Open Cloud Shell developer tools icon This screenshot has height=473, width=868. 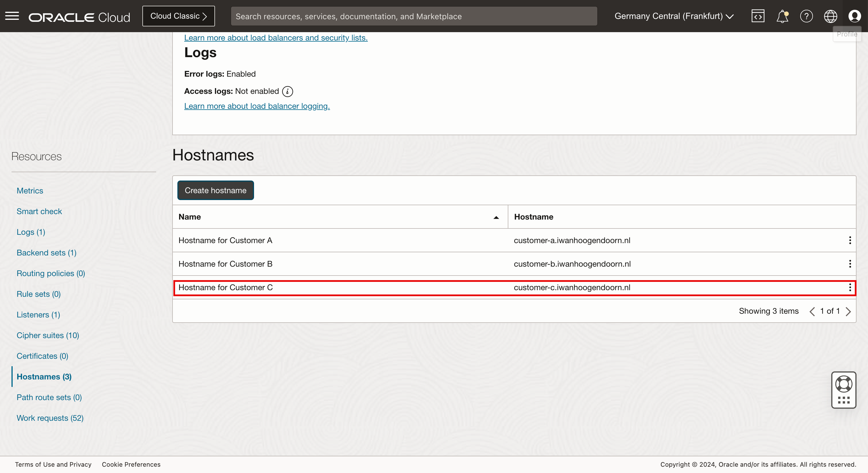(x=758, y=16)
